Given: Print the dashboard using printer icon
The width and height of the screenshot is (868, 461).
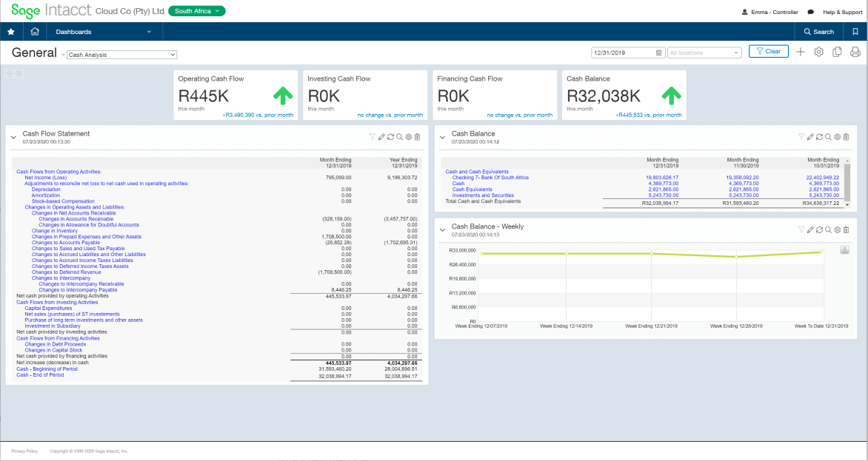Looking at the screenshot, I should coord(855,52).
